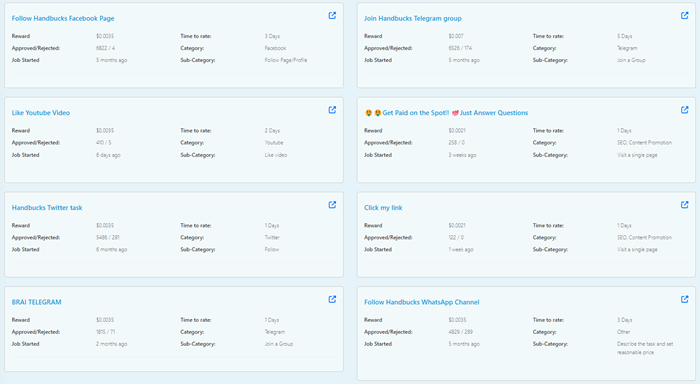700x384 pixels.
Task: Click '410 / 5' approved count in Youtube card
Action: 104,143
